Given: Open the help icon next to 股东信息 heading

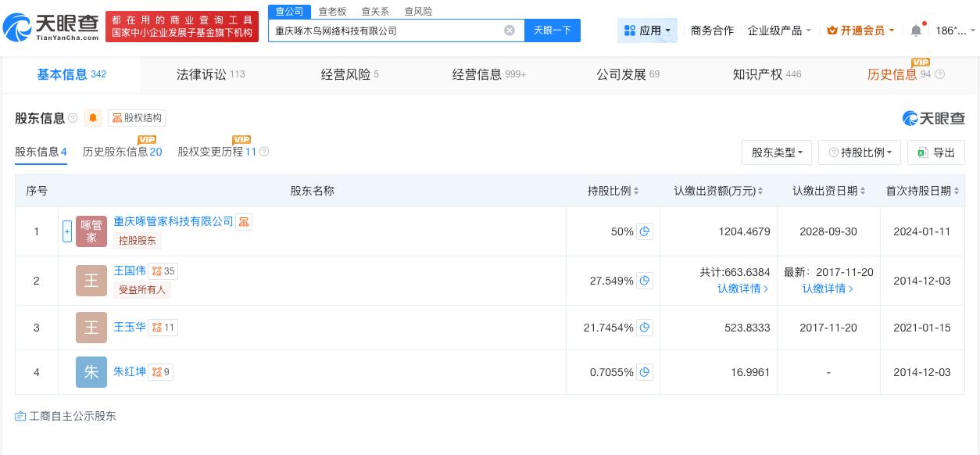Looking at the screenshot, I should (73, 118).
